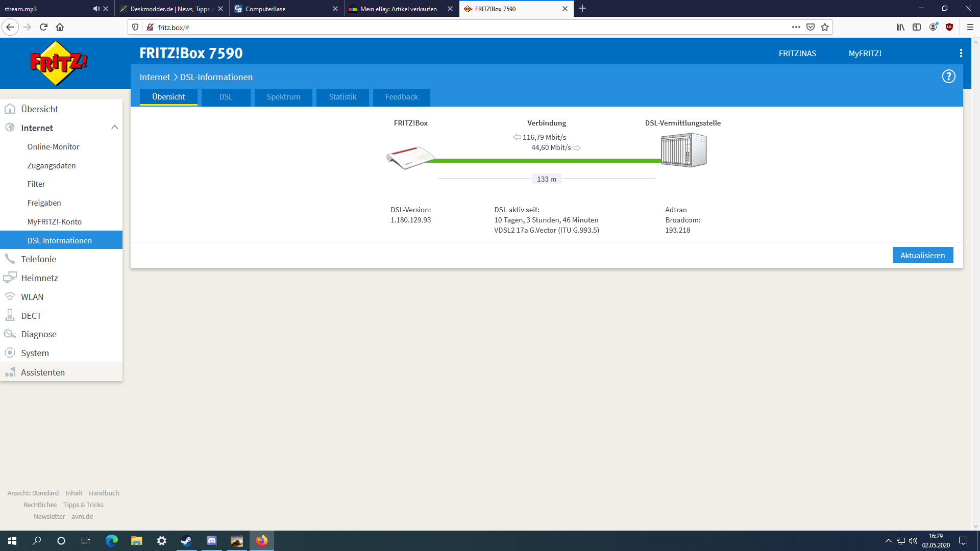
Task: Click the fritz.box address bar
Action: point(459,27)
